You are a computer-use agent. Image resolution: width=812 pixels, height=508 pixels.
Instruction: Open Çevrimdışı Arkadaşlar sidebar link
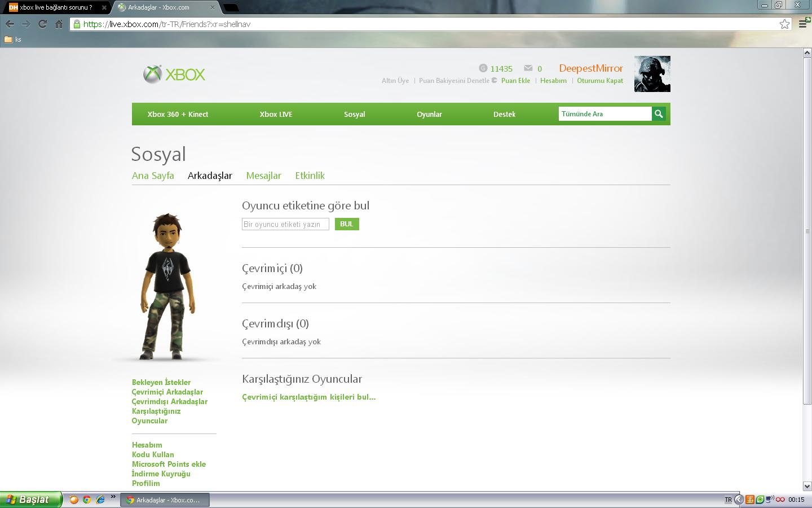[x=170, y=401]
